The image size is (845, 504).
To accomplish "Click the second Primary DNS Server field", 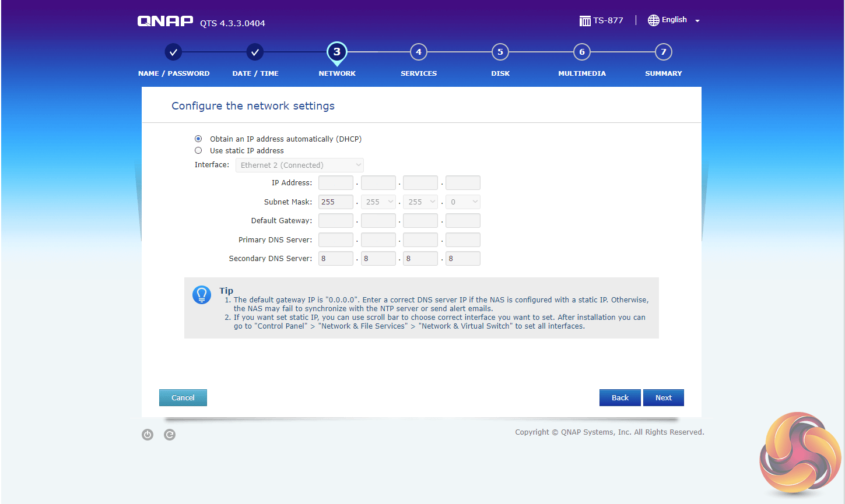I will tap(378, 239).
